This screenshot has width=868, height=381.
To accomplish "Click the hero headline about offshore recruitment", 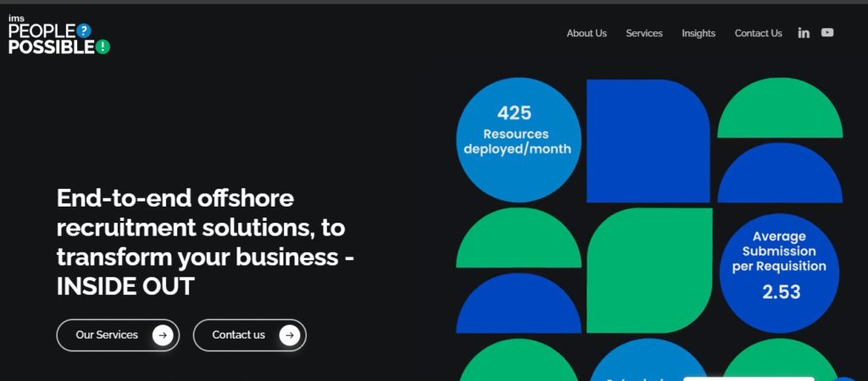I will click(x=204, y=242).
